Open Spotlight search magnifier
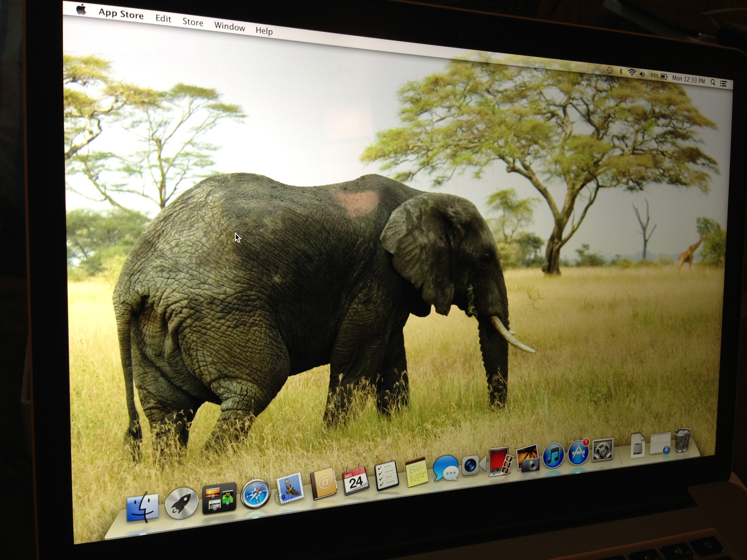The height and width of the screenshot is (560, 747). click(x=712, y=82)
